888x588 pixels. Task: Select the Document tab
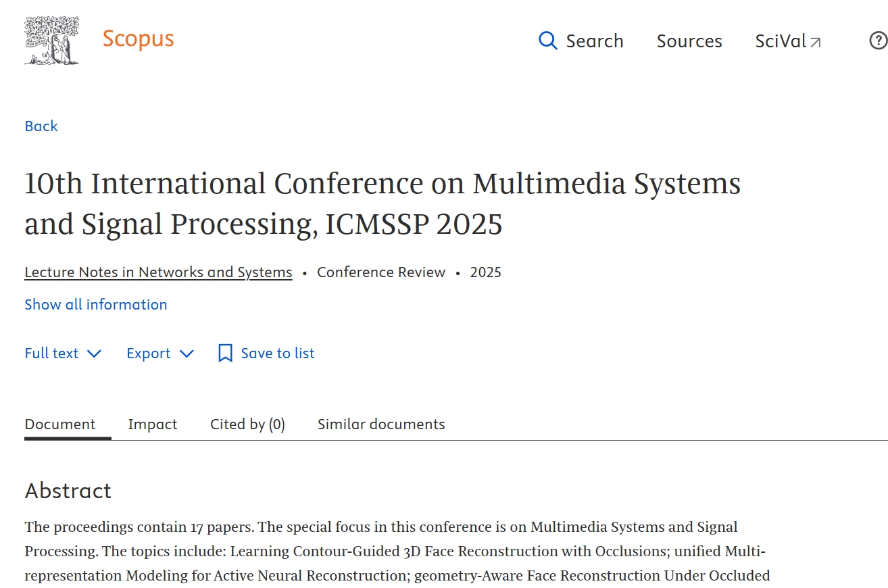point(60,424)
